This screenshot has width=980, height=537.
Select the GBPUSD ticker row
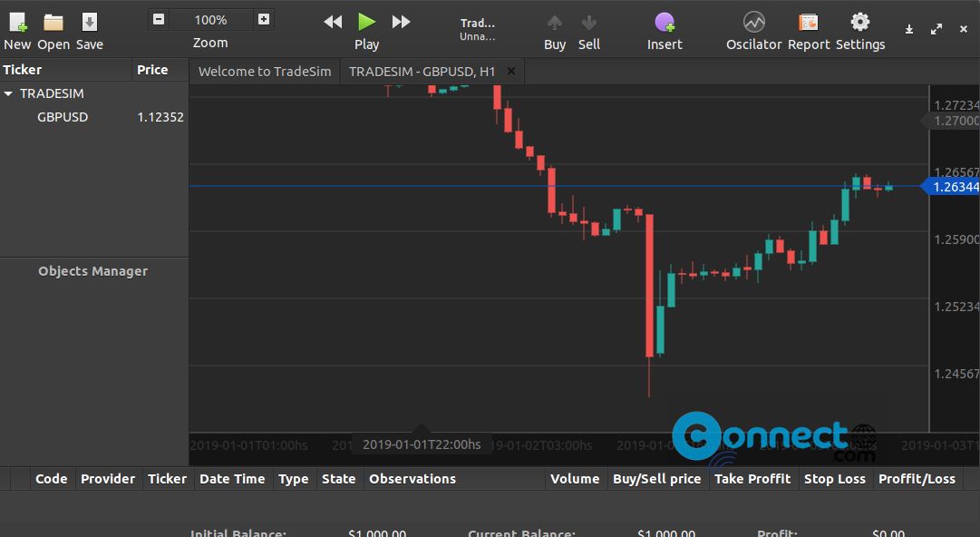[93, 117]
